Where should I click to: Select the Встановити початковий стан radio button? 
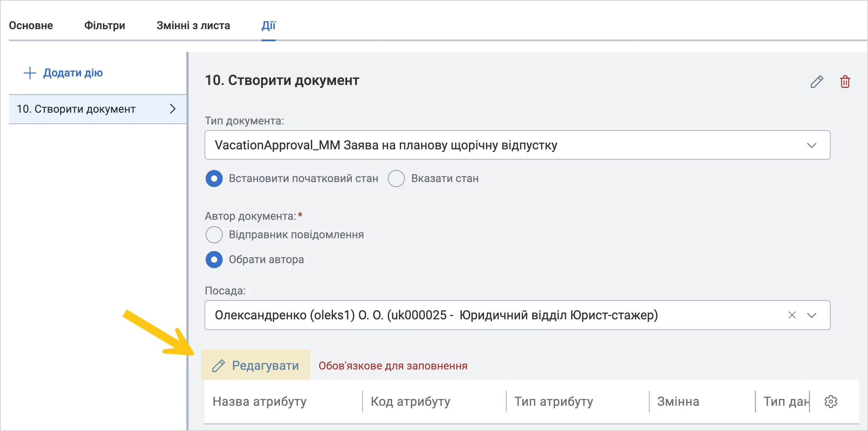(x=214, y=179)
